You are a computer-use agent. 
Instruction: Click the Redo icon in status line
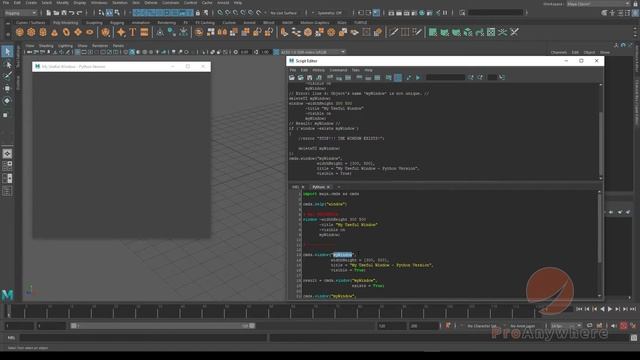tap(79, 13)
